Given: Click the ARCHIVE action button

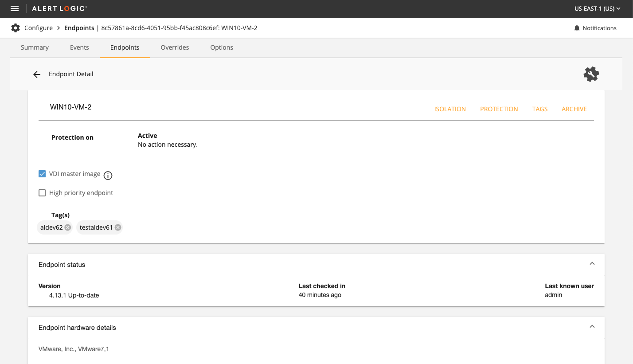Looking at the screenshot, I should click(574, 109).
